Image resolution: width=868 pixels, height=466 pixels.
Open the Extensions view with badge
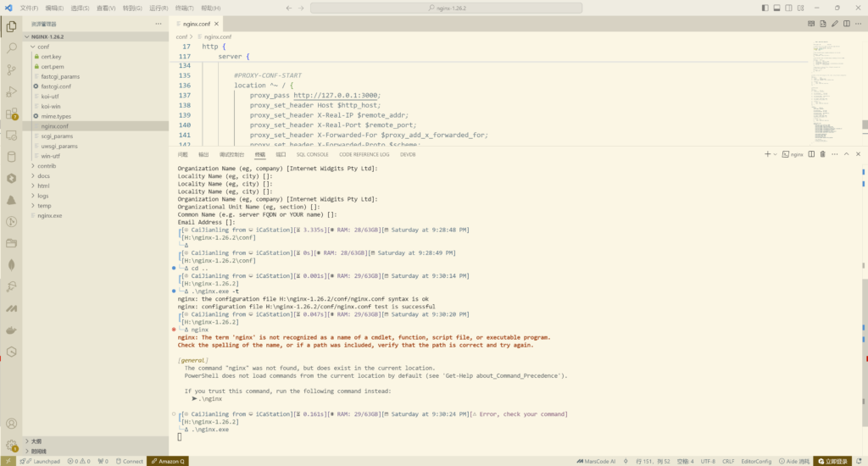(11, 114)
